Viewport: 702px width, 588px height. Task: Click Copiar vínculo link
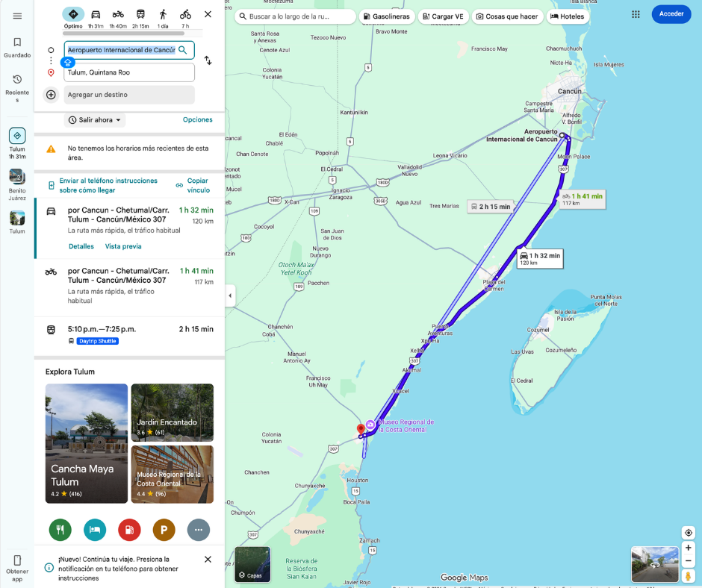[x=193, y=185]
